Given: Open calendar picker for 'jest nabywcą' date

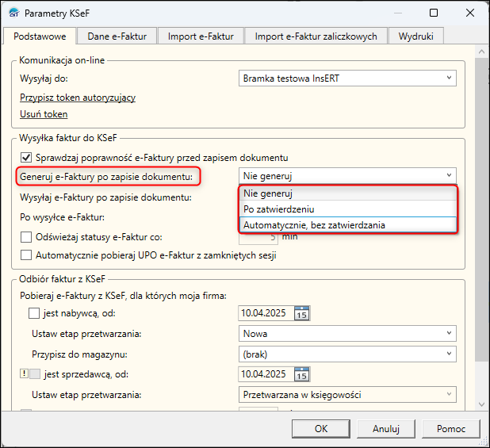Looking at the screenshot, I should coord(301,314).
